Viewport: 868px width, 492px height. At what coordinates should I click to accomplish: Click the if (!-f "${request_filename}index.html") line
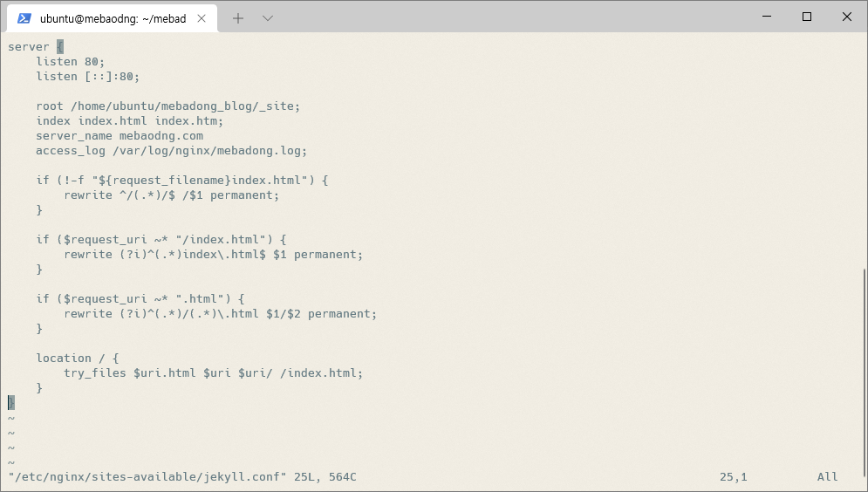[182, 181]
